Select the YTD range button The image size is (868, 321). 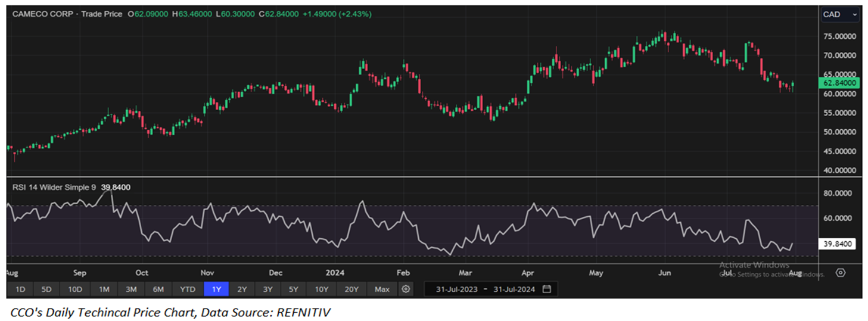click(x=188, y=289)
